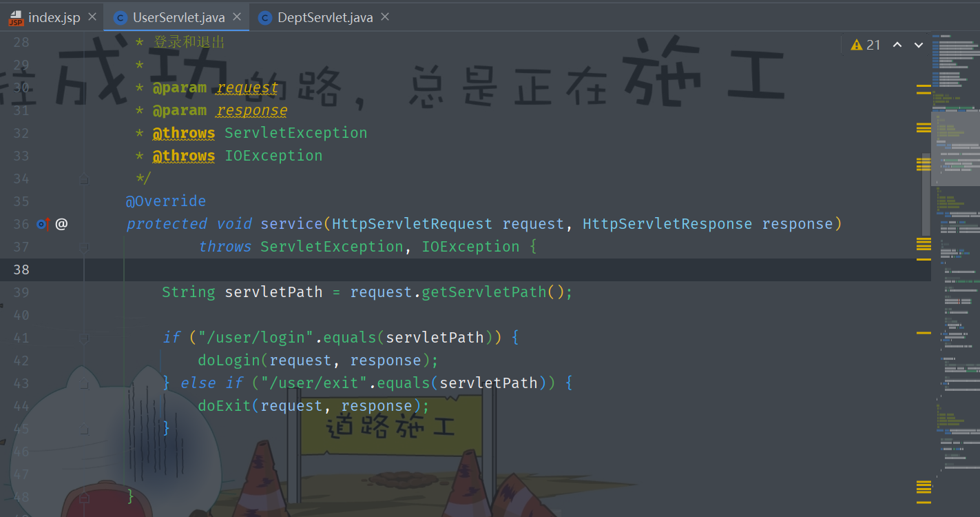Click the servletPath variable declaration on line 39
980x517 pixels.
pyautogui.click(x=273, y=292)
